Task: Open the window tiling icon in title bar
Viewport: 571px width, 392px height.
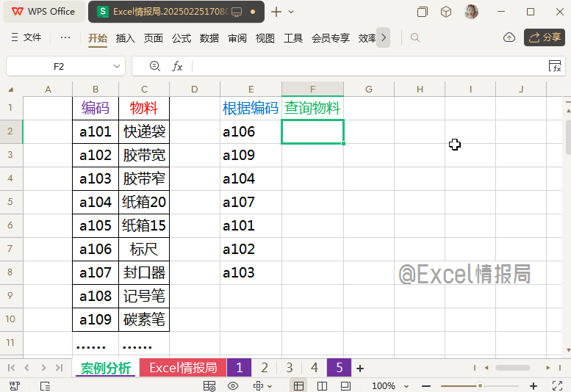Action: 423,12
